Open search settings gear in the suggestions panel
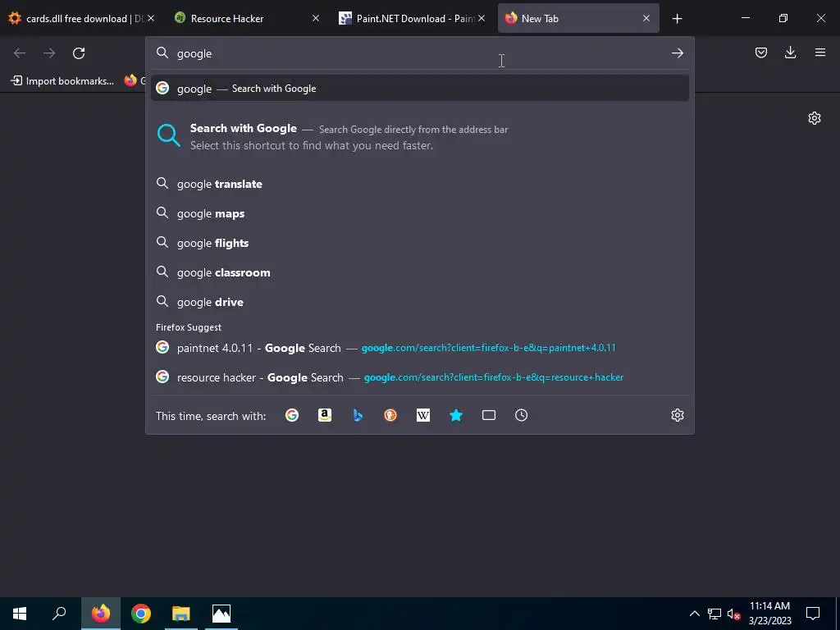840x630 pixels. coord(677,415)
